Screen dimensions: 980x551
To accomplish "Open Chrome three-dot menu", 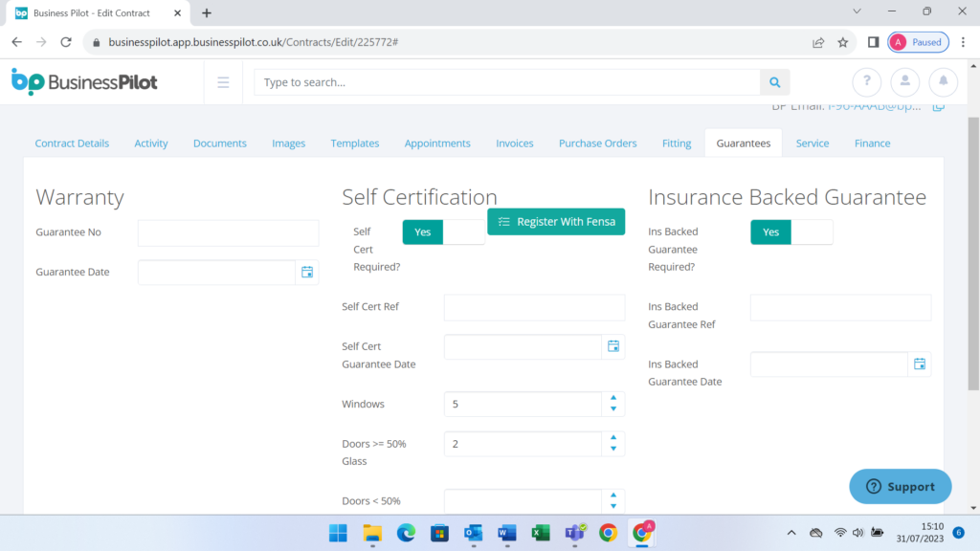I will pos(963,42).
